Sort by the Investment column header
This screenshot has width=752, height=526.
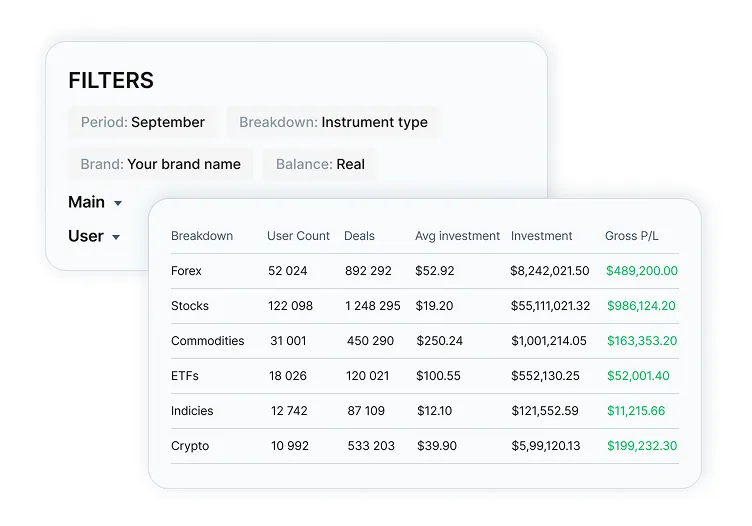pos(541,236)
